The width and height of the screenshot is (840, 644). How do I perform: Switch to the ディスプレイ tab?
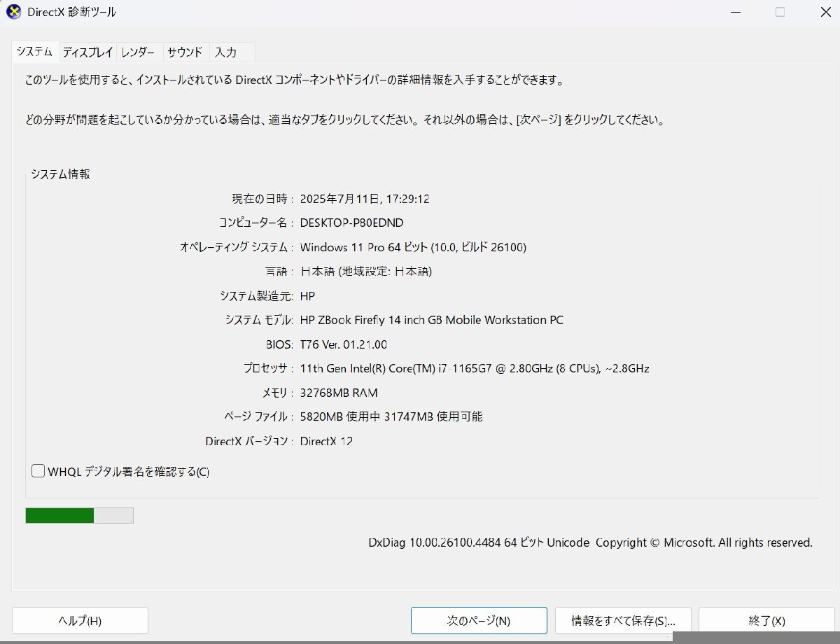coord(87,52)
